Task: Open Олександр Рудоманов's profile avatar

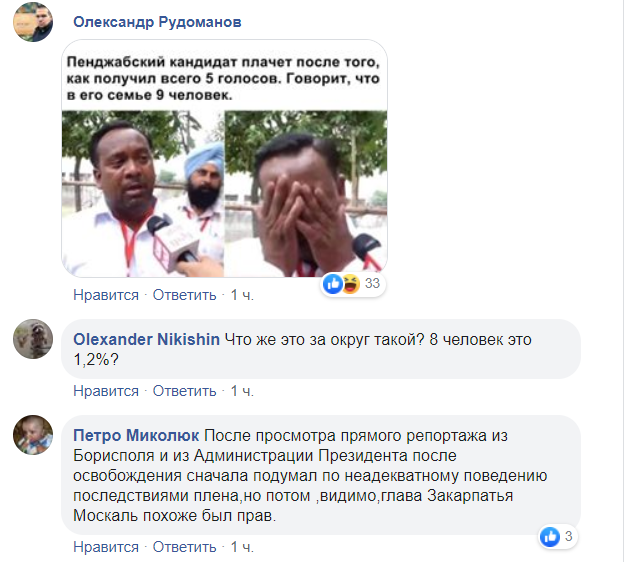Action: [33, 21]
